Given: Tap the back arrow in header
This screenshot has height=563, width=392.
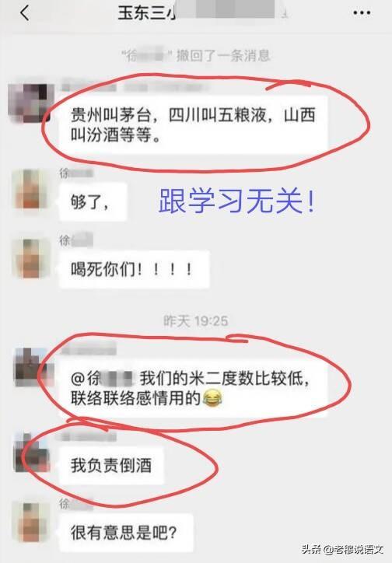Looking at the screenshot, I should 25,13.
